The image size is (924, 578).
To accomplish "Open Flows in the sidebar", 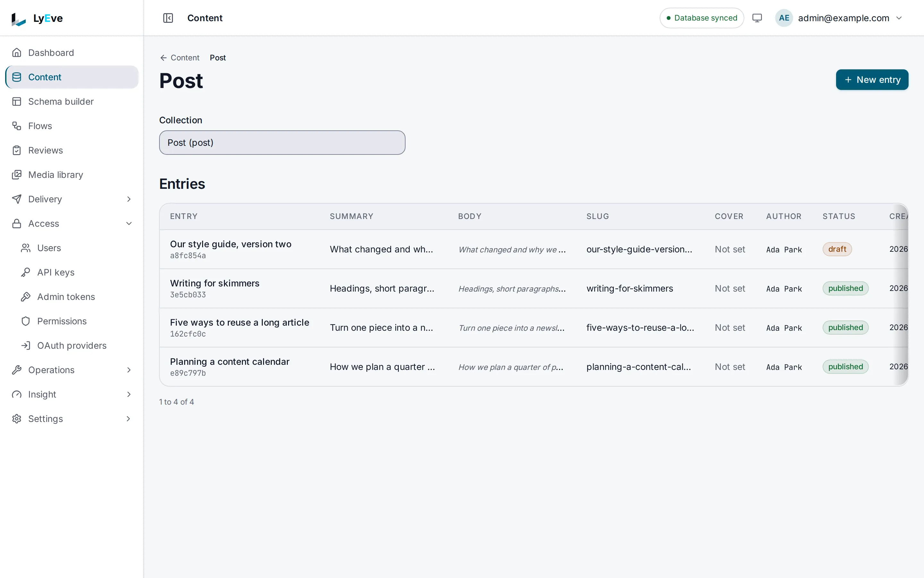I will (x=72, y=126).
